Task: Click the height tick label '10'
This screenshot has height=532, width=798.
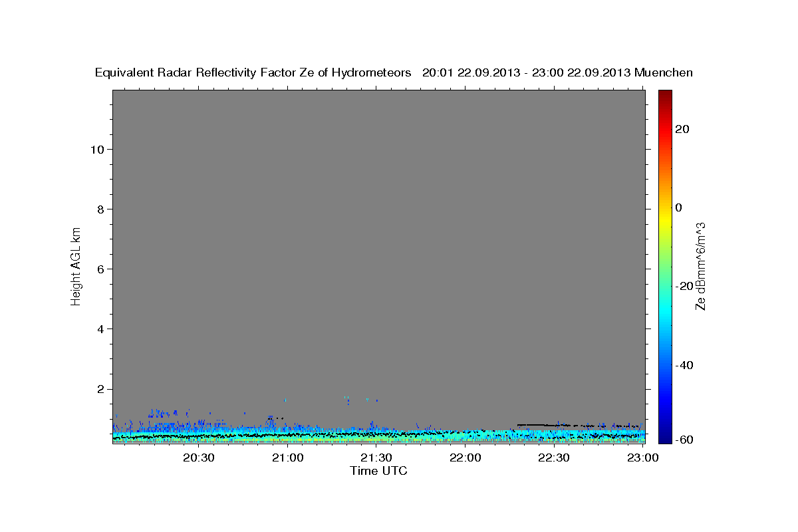Action: (96, 149)
